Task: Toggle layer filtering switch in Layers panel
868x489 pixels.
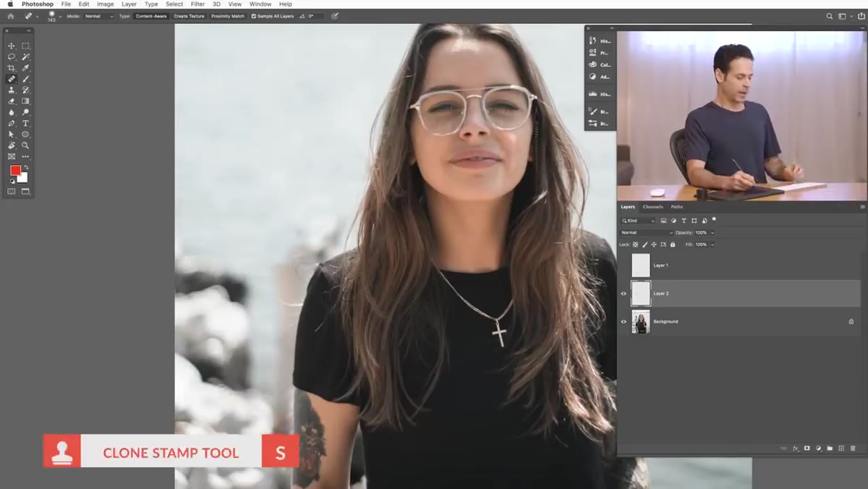Action: 714,220
